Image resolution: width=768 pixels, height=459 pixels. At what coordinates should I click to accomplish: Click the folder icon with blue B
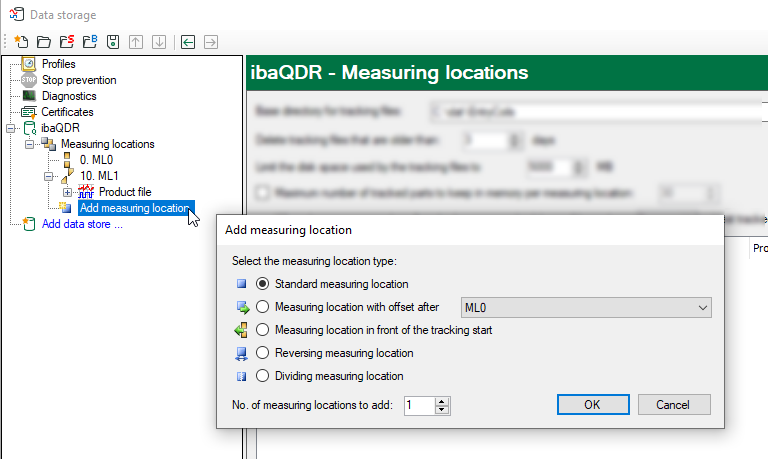90,42
